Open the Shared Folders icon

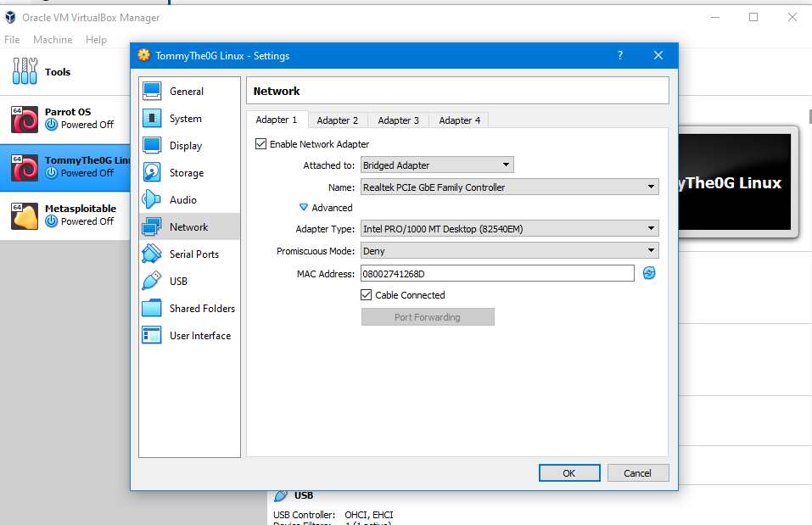152,308
